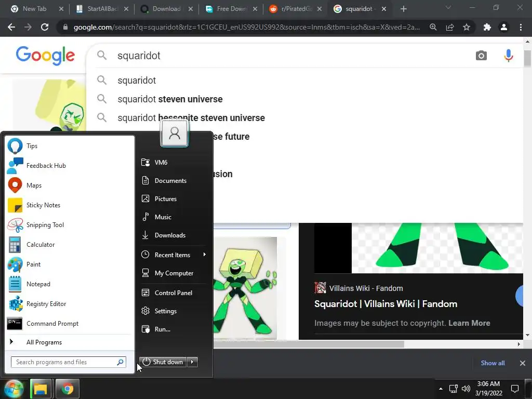Switch to the r/PiratedGames tab

click(295, 9)
